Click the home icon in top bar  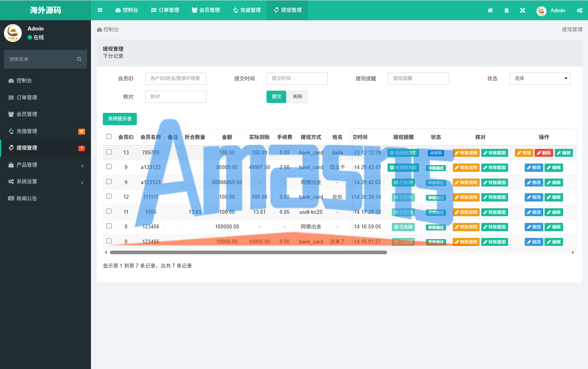(490, 10)
